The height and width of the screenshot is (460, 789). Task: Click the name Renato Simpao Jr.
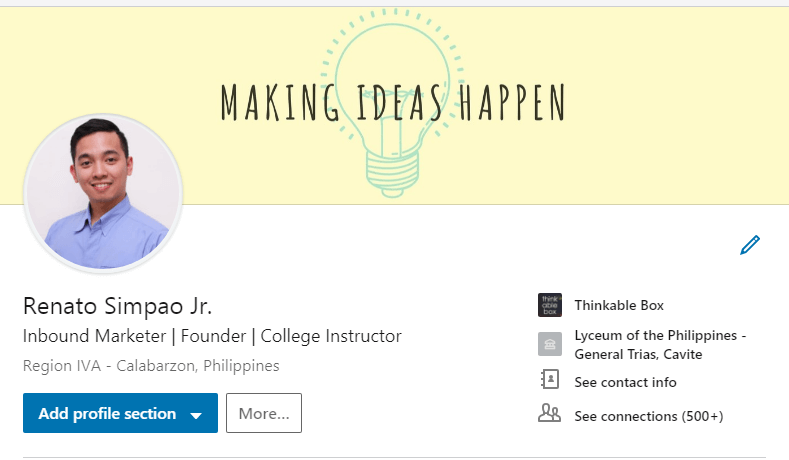pyautogui.click(x=118, y=306)
